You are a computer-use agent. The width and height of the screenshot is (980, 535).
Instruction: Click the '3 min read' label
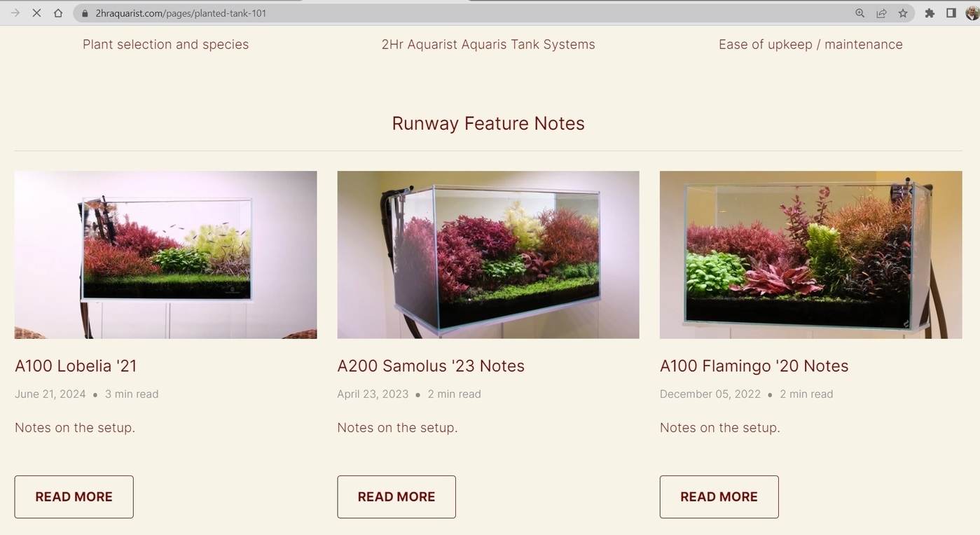click(132, 394)
